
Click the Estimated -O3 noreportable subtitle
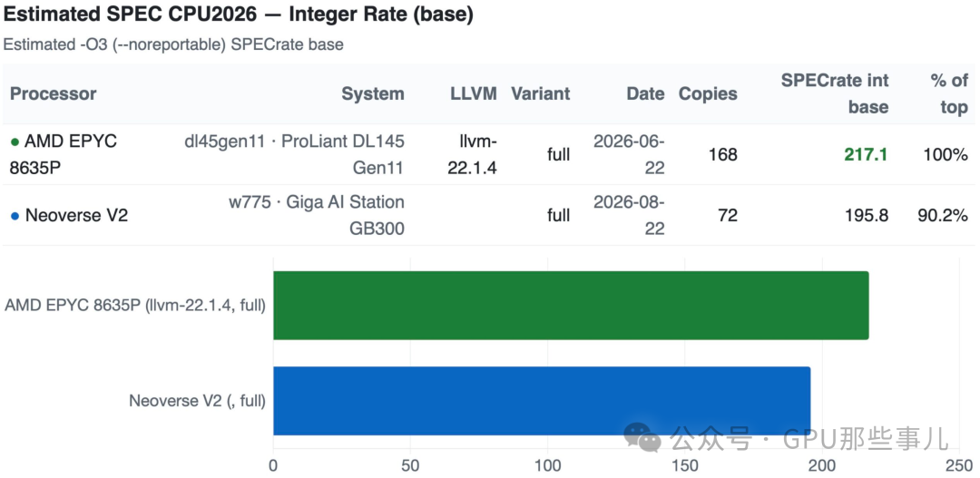pos(173,44)
